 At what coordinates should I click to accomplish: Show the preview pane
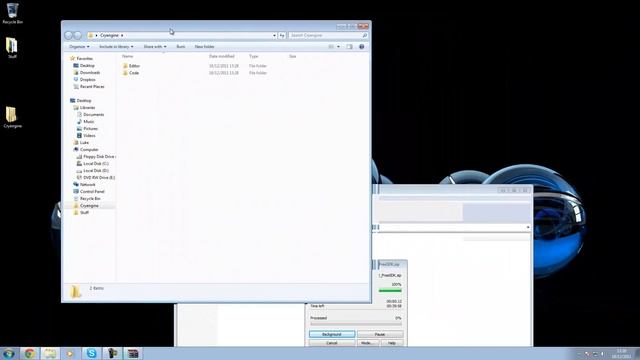point(349,47)
